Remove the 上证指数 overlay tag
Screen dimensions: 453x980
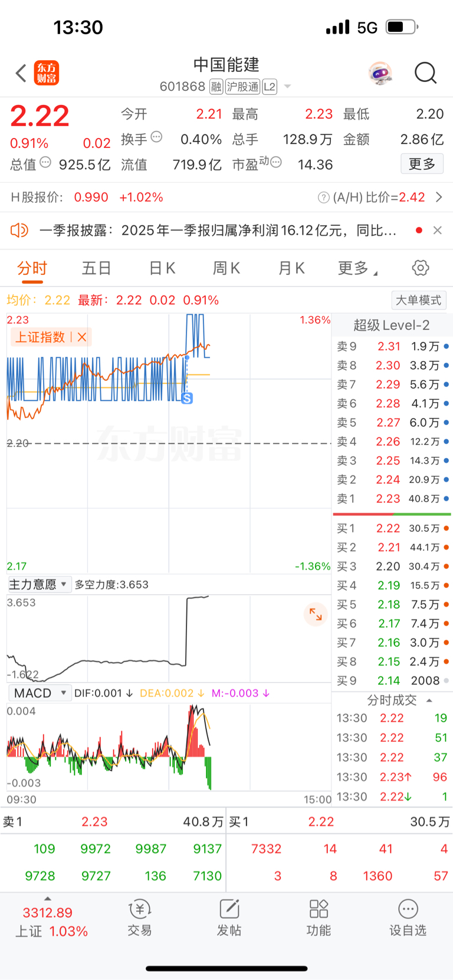coord(82,337)
